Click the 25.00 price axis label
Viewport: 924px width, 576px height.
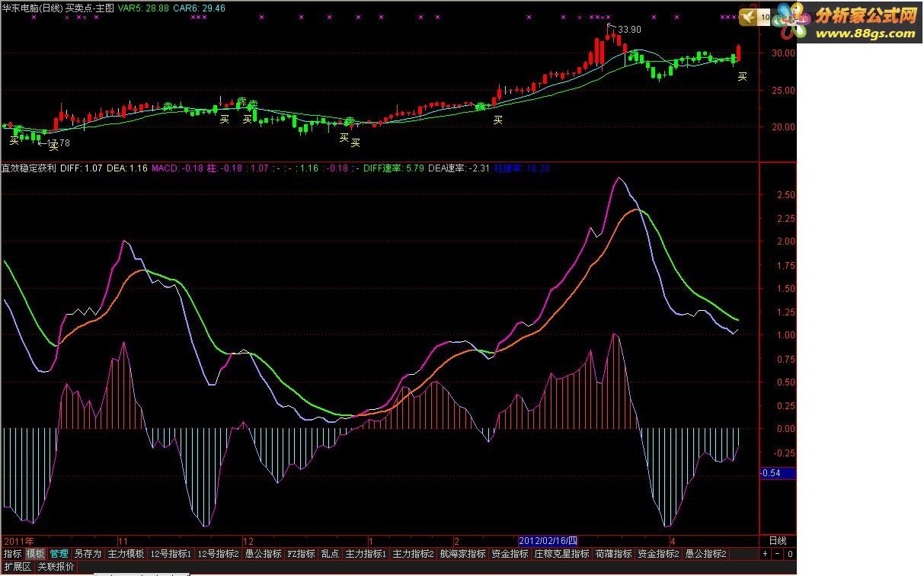click(784, 90)
